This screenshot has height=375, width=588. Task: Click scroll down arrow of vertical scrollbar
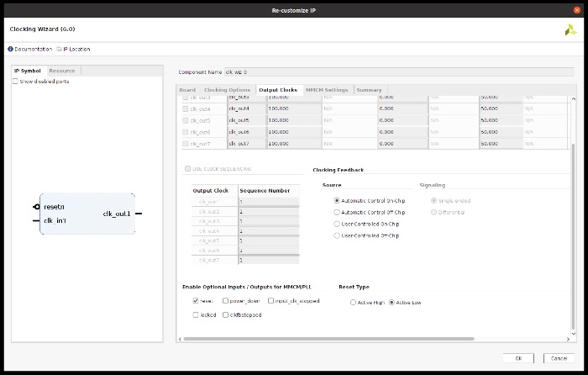[573, 333]
